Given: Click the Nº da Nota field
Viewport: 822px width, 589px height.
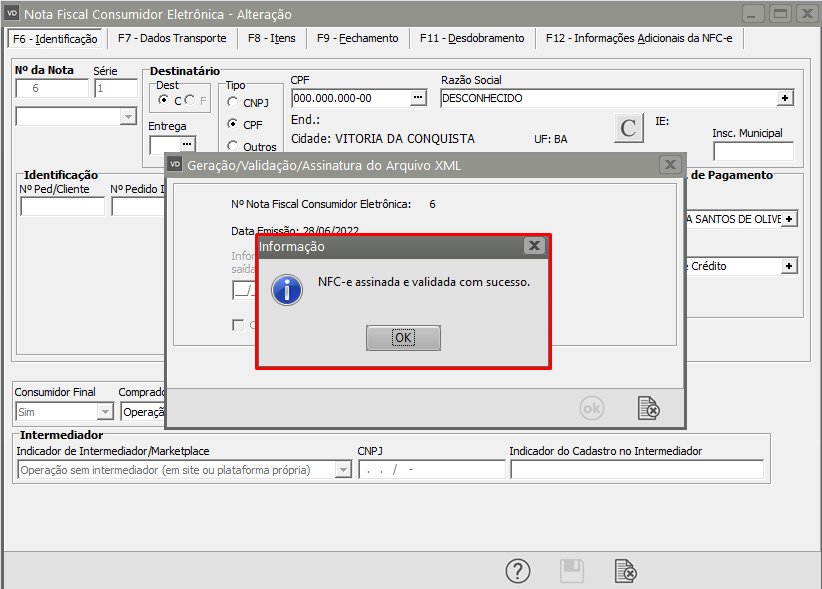Looking at the screenshot, I should [52, 88].
